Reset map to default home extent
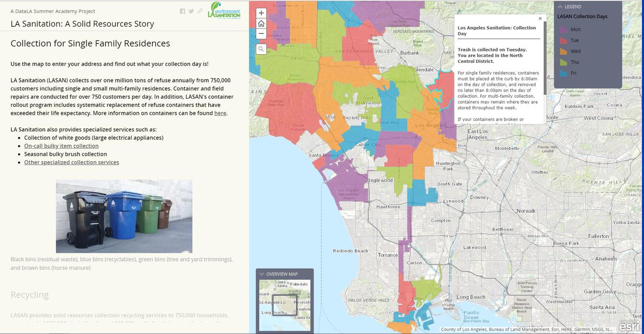644x334 pixels. coord(261,24)
